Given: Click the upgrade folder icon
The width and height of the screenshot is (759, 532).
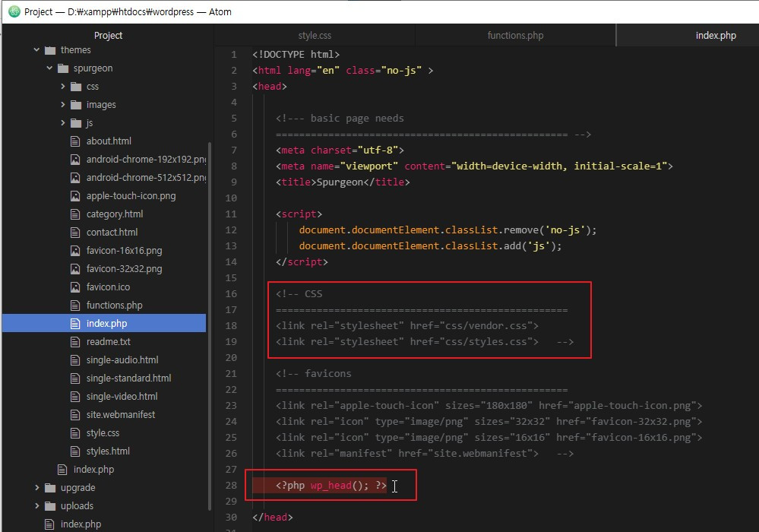Looking at the screenshot, I should (50, 487).
